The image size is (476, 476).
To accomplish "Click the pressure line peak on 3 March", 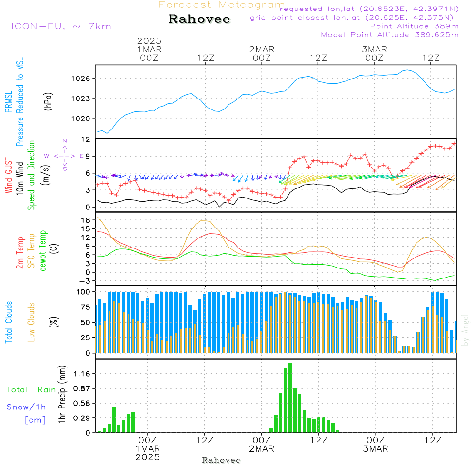I will point(407,70).
